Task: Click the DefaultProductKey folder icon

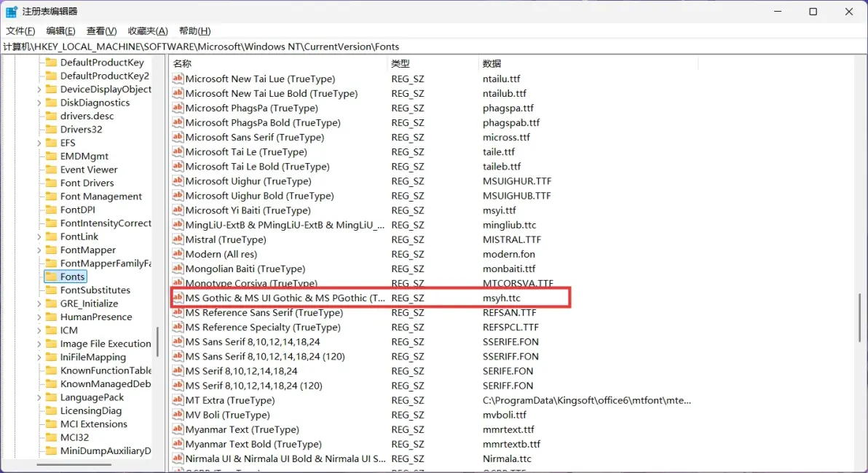Action: [x=51, y=62]
